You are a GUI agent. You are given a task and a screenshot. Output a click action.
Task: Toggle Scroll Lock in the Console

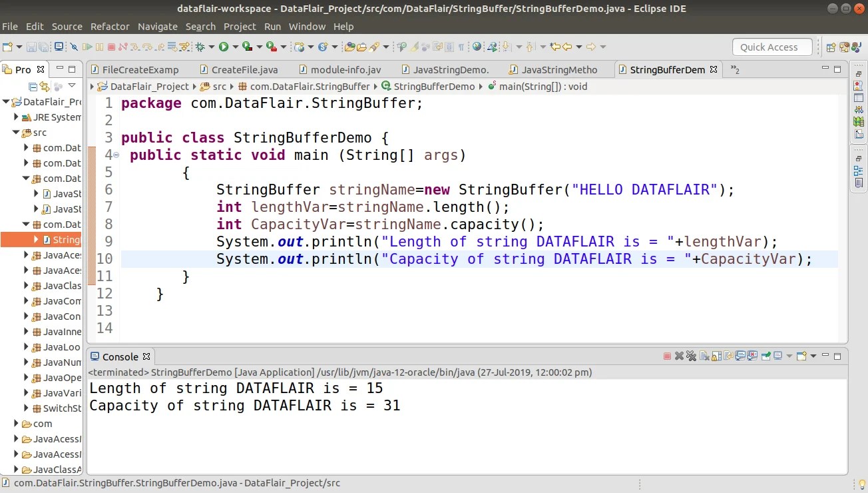(x=716, y=356)
